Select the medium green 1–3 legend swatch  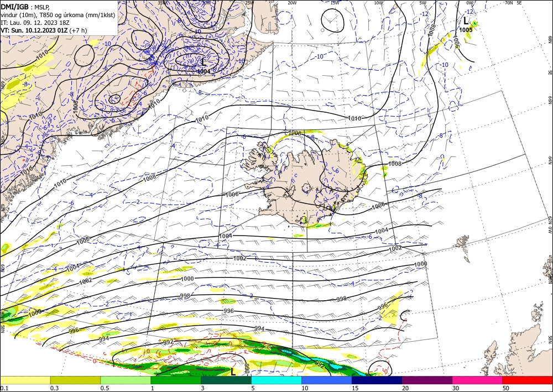176,380
